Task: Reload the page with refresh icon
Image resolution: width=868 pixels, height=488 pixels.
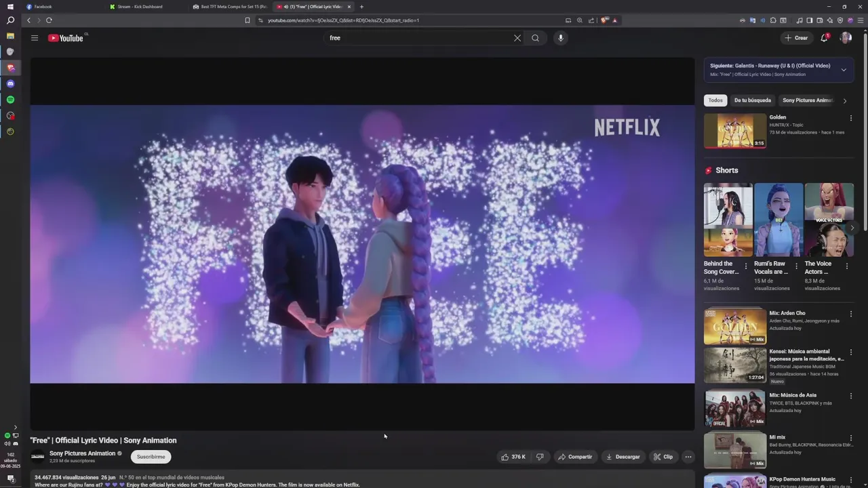Action: coord(49,20)
